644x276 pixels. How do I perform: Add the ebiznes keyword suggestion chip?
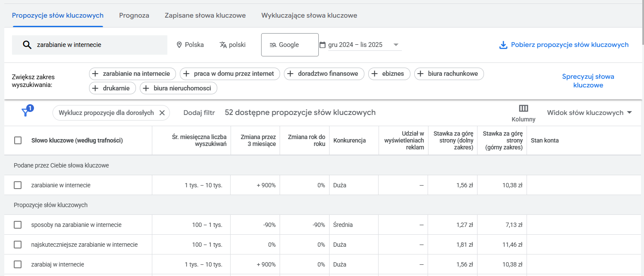[389, 74]
